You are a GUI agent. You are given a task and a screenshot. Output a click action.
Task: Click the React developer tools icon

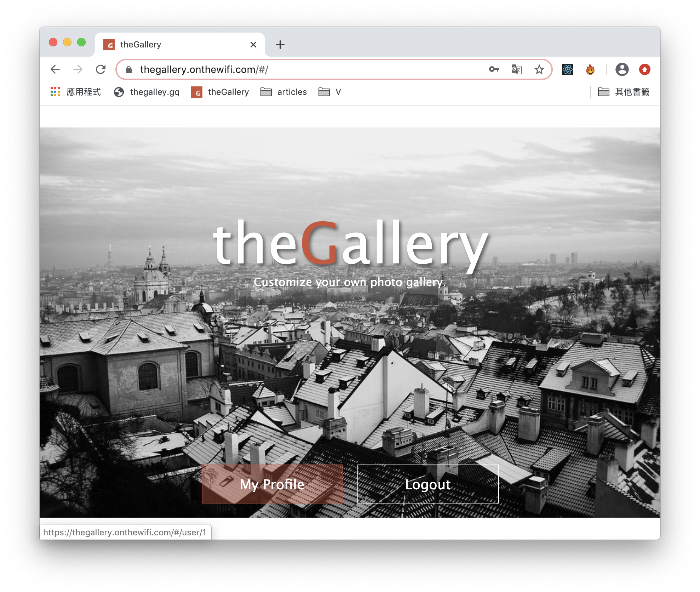[569, 70]
